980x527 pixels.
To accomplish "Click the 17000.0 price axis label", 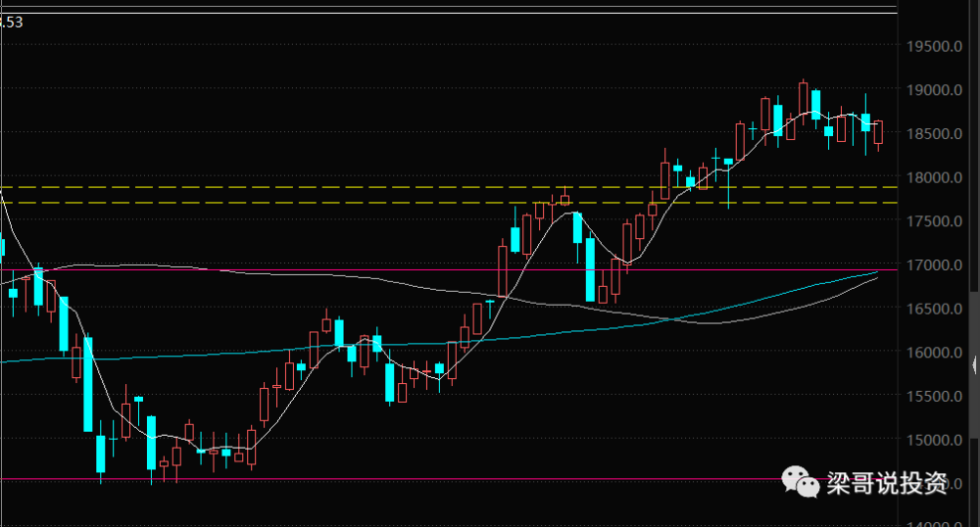I will [x=934, y=264].
